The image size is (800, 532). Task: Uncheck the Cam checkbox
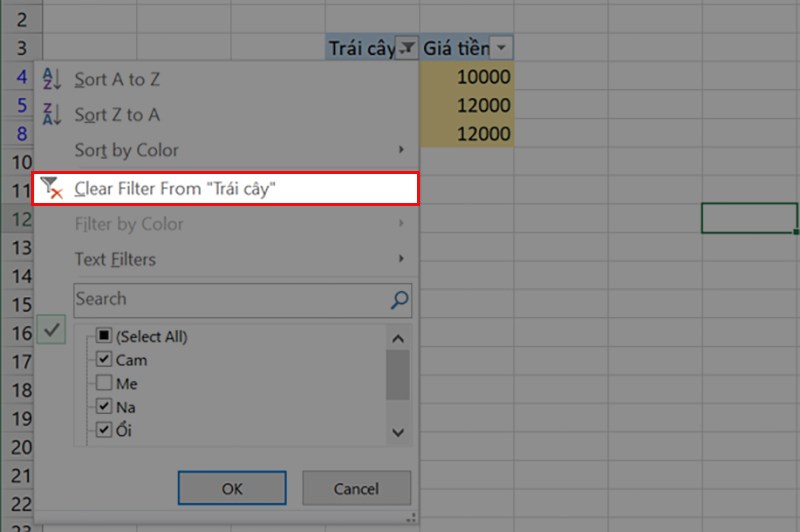pyautogui.click(x=104, y=359)
